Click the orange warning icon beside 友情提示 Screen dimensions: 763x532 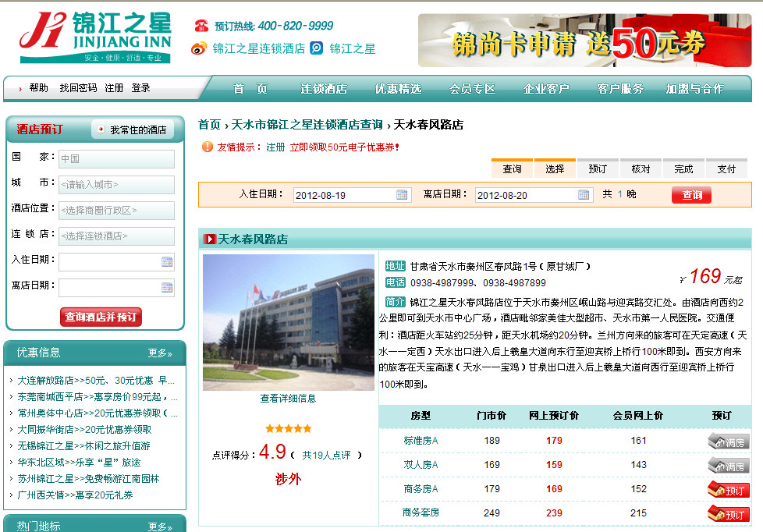point(208,147)
